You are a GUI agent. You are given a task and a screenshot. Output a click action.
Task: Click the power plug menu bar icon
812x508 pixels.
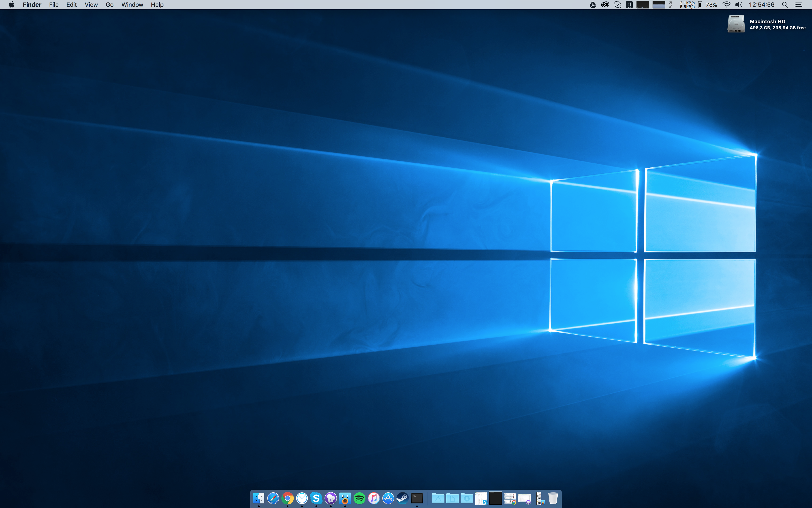(x=630, y=5)
